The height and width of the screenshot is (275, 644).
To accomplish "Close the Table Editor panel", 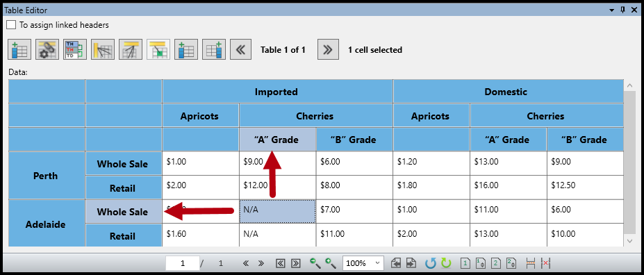I will (x=634, y=10).
